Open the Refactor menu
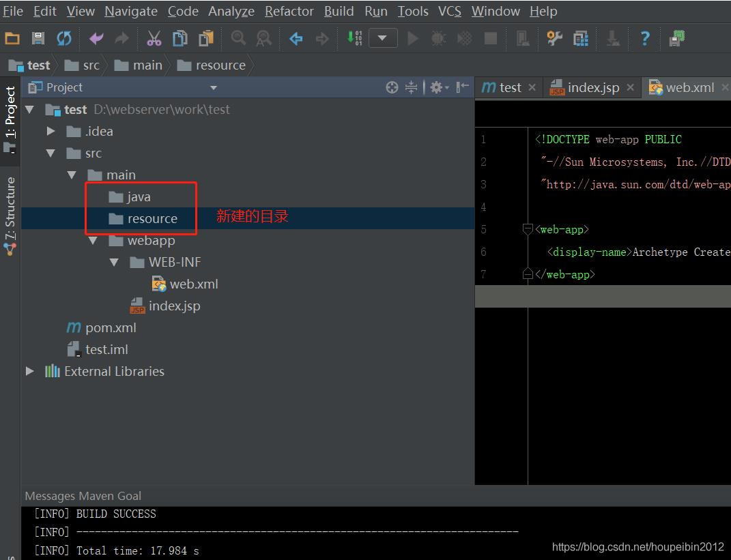Image resolution: width=731 pixels, height=560 pixels. click(289, 11)
